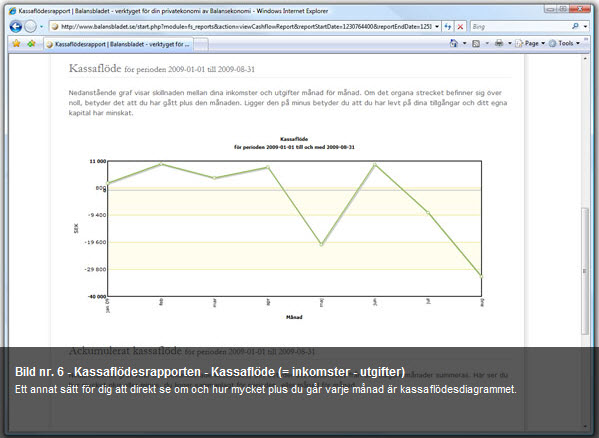Click the red Stop loading icon
599x438 pixels.
click(x=460, y=27)
